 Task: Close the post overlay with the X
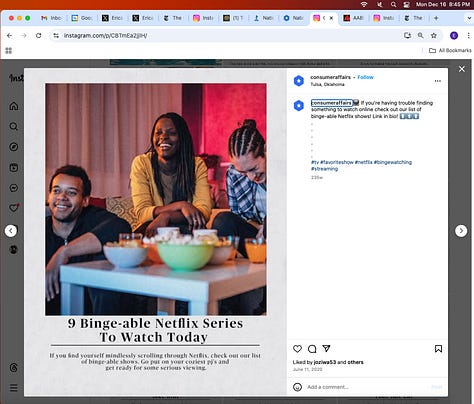(462, 69)
